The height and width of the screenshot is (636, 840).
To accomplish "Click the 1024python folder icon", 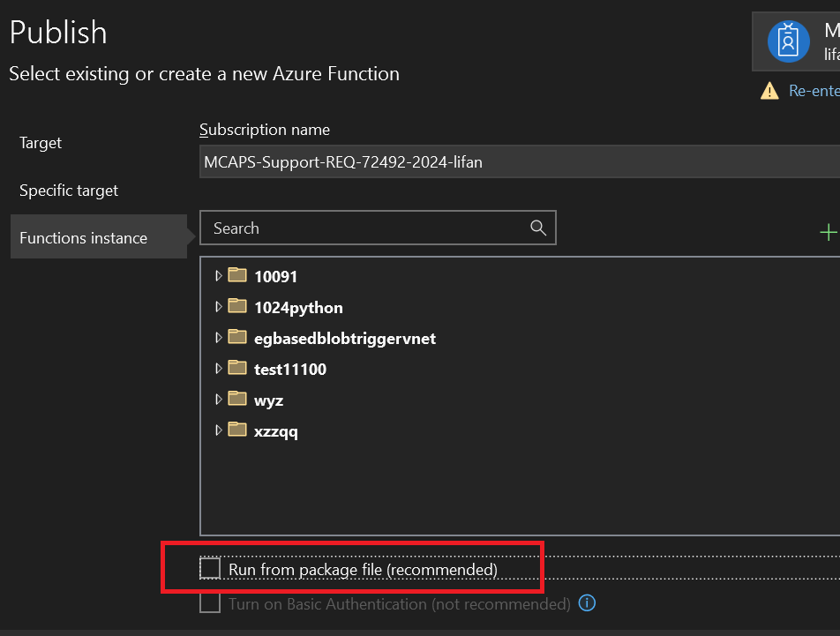I will (x=236, y=307).
